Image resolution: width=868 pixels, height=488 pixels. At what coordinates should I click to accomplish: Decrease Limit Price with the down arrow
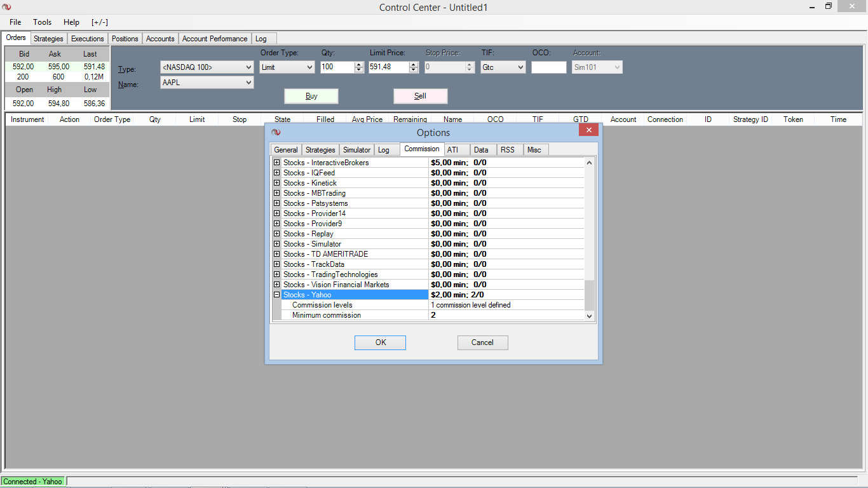tap(414, 70)
